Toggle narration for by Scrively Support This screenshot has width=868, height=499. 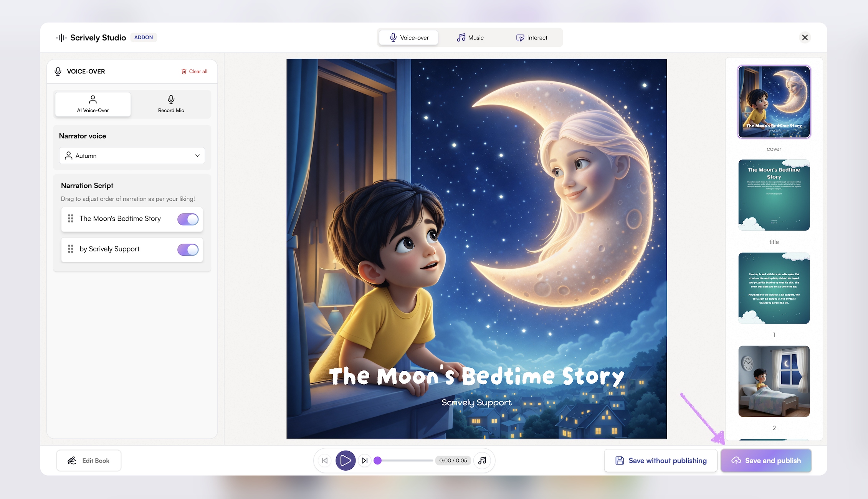pos(188,249)
